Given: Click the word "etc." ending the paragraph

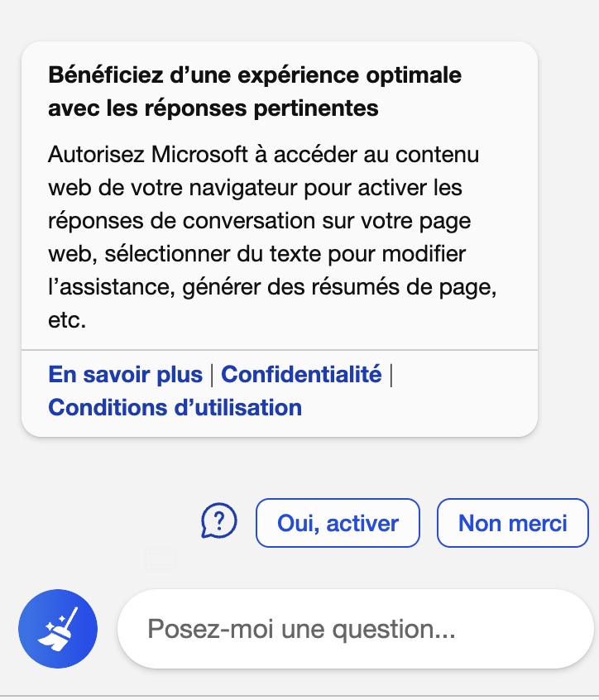Looking at the screenshot, I should tap(67, 319).
